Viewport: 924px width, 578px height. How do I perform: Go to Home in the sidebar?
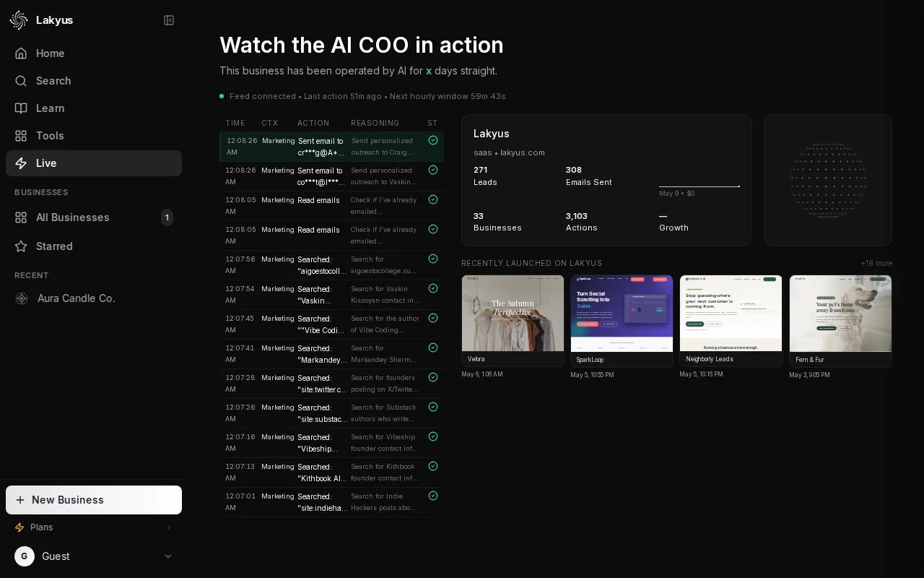94,53
